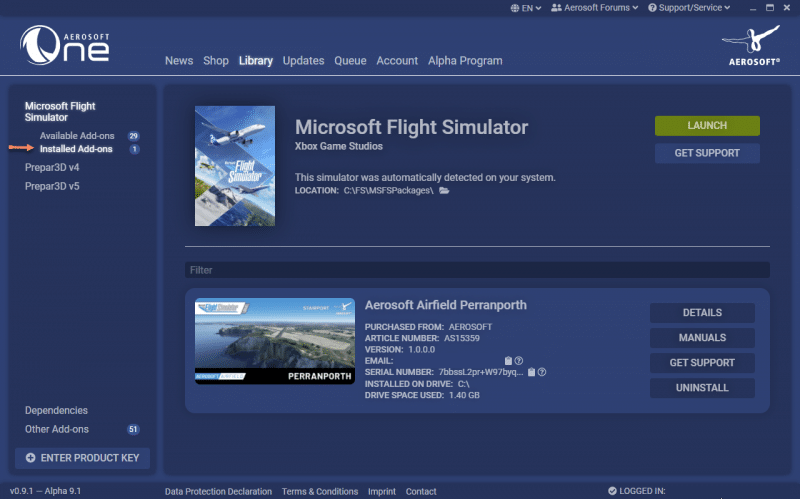Switch to the Shop tab
The image size is (800, 499).
(x=216, y=61)
